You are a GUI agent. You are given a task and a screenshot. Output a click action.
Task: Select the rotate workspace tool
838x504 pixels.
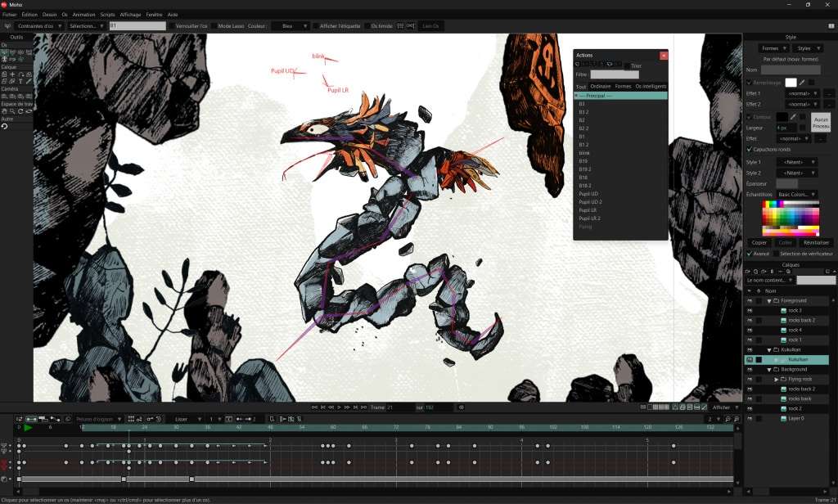coord(20,110)
